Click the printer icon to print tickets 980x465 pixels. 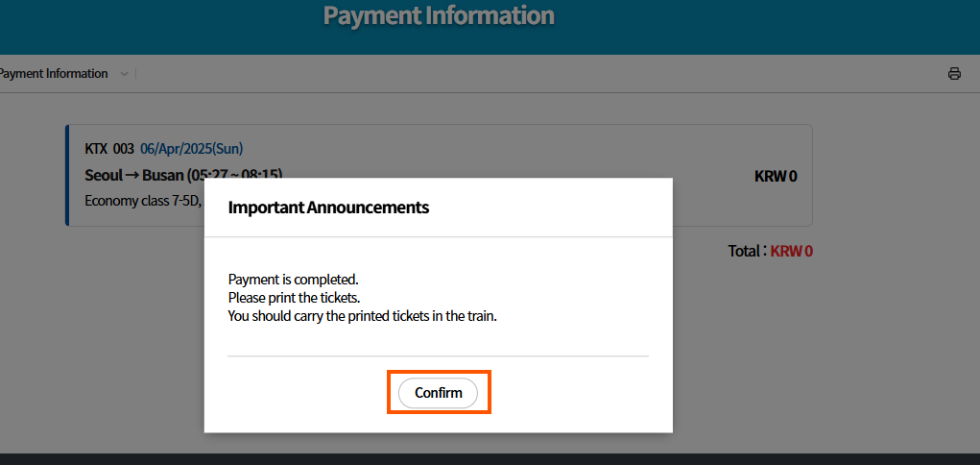[954, 74]
